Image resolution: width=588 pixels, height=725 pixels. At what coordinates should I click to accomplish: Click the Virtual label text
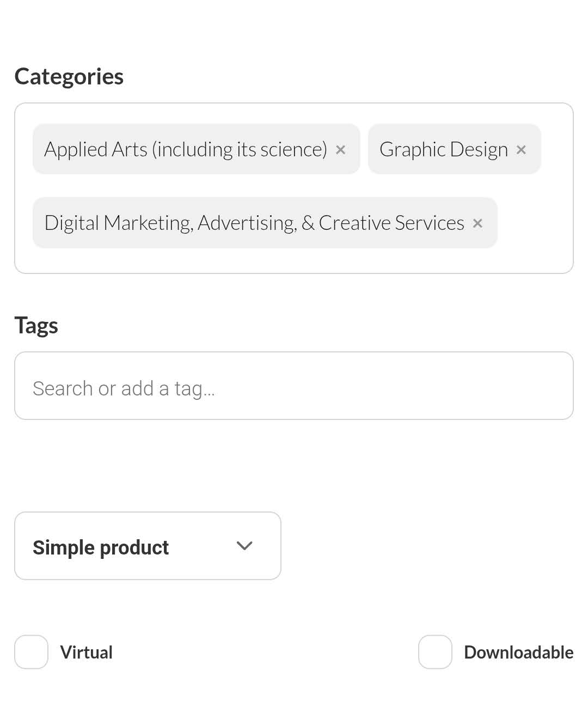tap(86, 652)
